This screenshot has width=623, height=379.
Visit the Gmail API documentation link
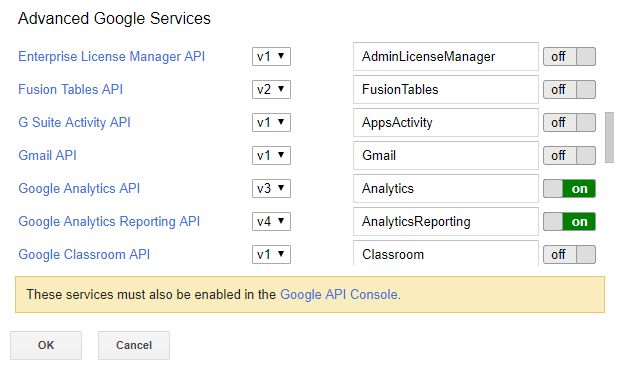pyautogui.click(x=47, y=155)
